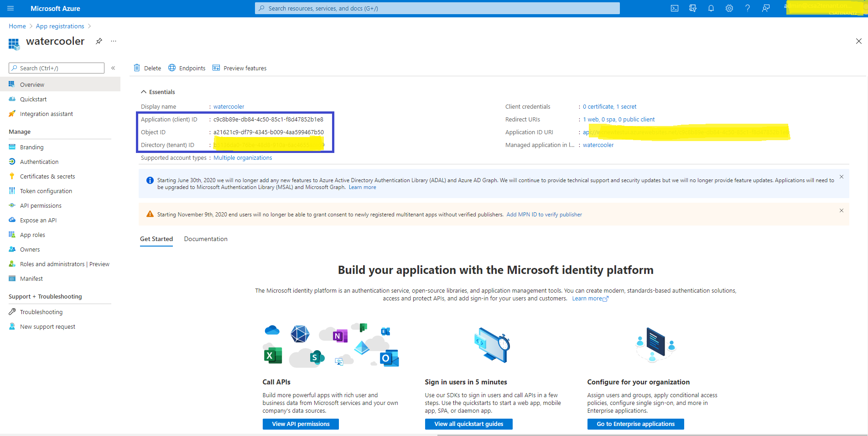Screen dimensions: 868x436
Task: Open the 0 certificate, 1 secret link
Action: point(609,106)
